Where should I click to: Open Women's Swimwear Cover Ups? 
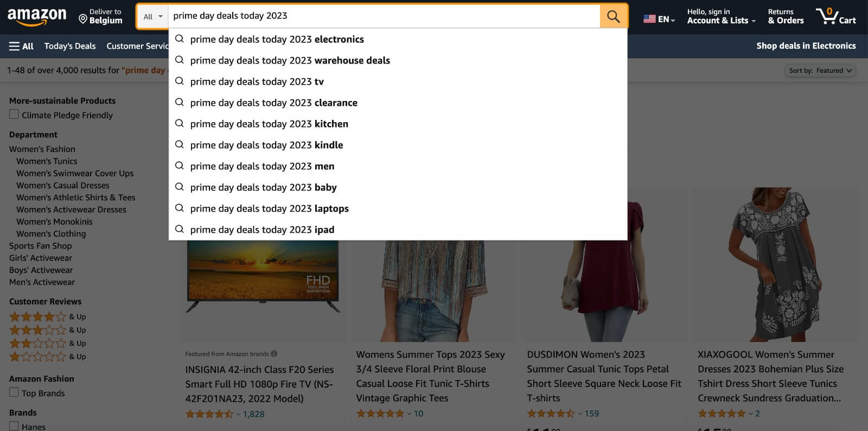click(x=75, y=173)
